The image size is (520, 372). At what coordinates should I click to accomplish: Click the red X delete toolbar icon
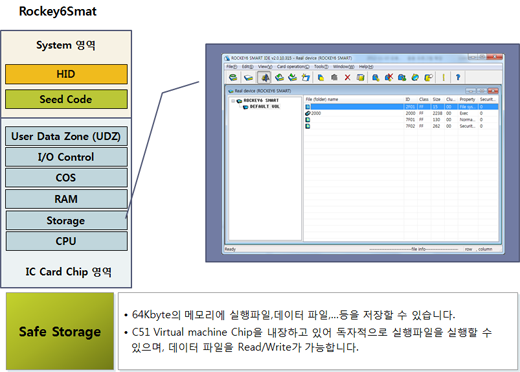tap(347, 77)
